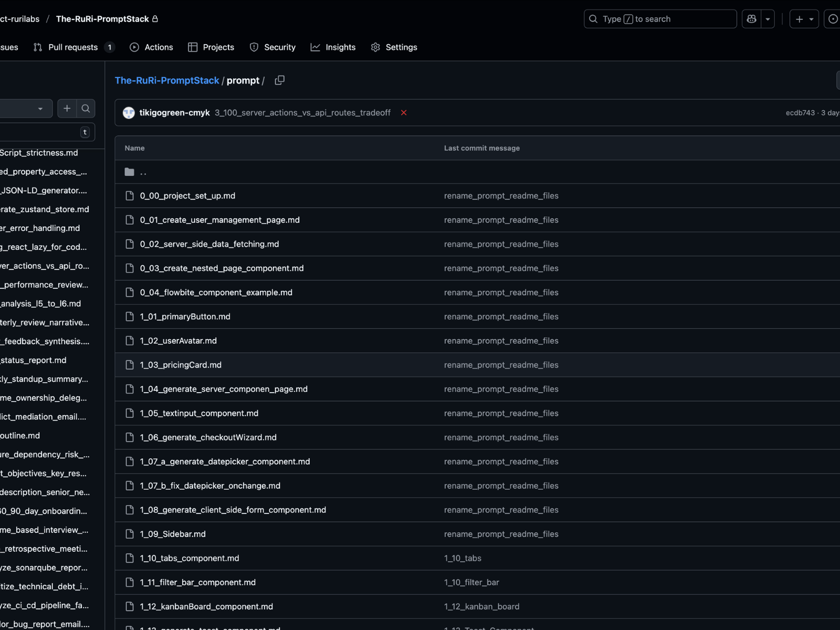Select outline.md in file tree
Viewport: 840px width, 630px height.
(x=20, y=436)
